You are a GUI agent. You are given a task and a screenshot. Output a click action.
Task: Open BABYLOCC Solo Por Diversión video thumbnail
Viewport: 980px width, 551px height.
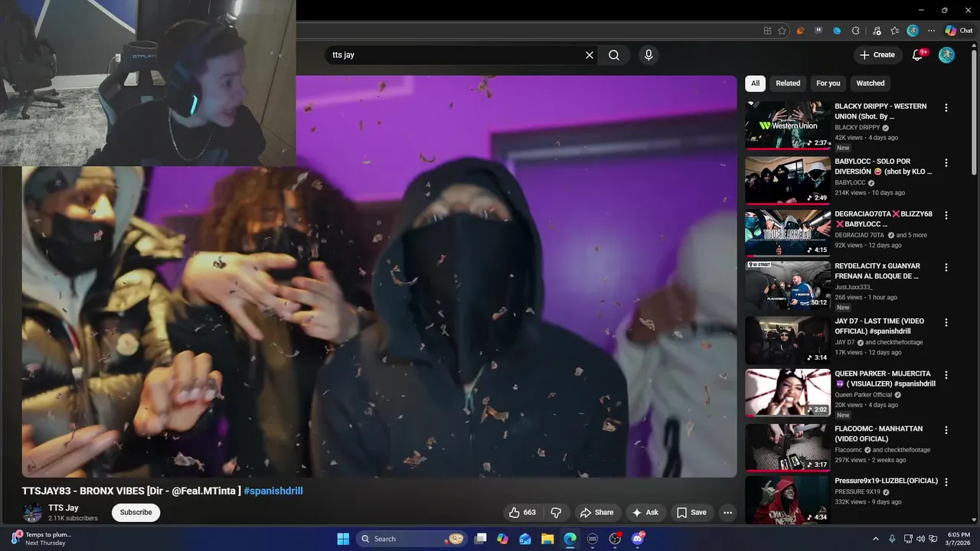pyautogui.click(x=788, y=181)
